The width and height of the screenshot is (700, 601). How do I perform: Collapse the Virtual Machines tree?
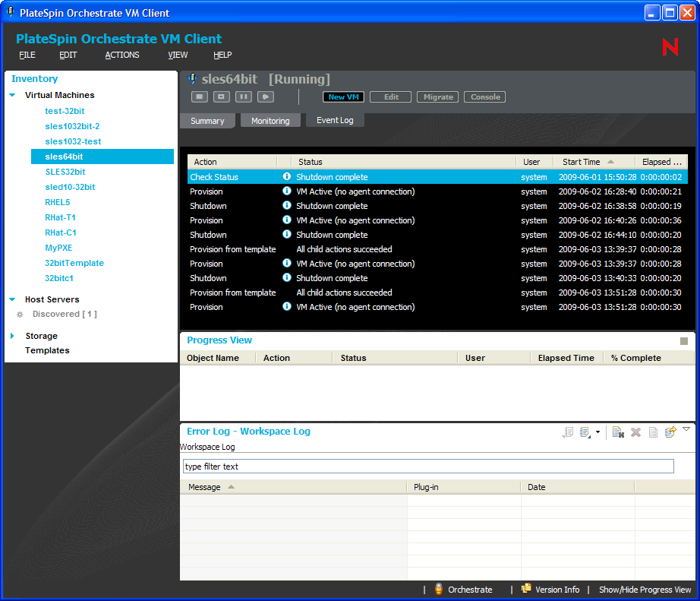(x=13, y=96)
